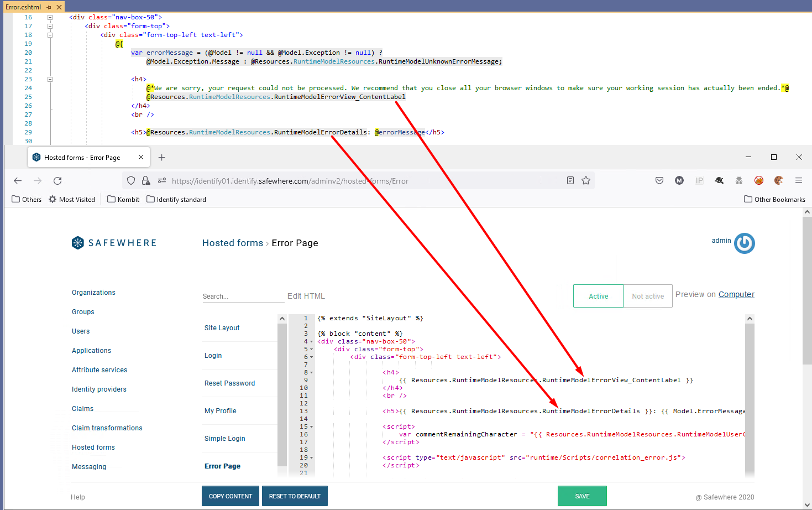
Task: Follow the Computer preview link
Action: 736,295
